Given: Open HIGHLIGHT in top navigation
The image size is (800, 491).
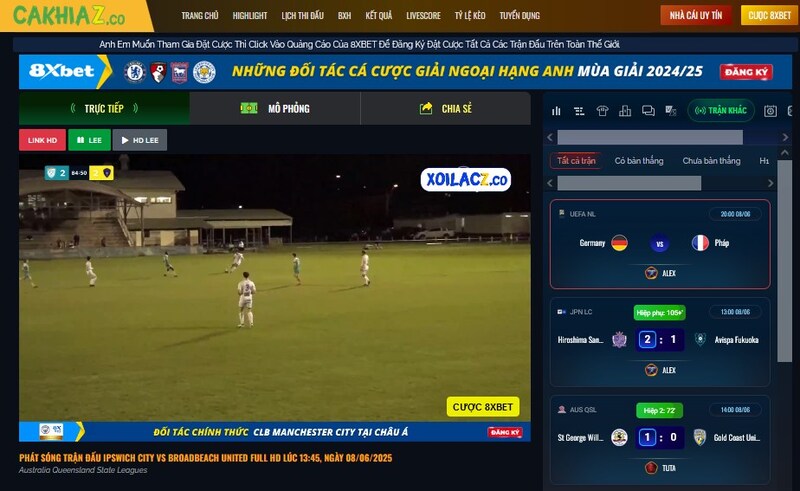Looking at the screenshot, I should (x=250, y=16).
